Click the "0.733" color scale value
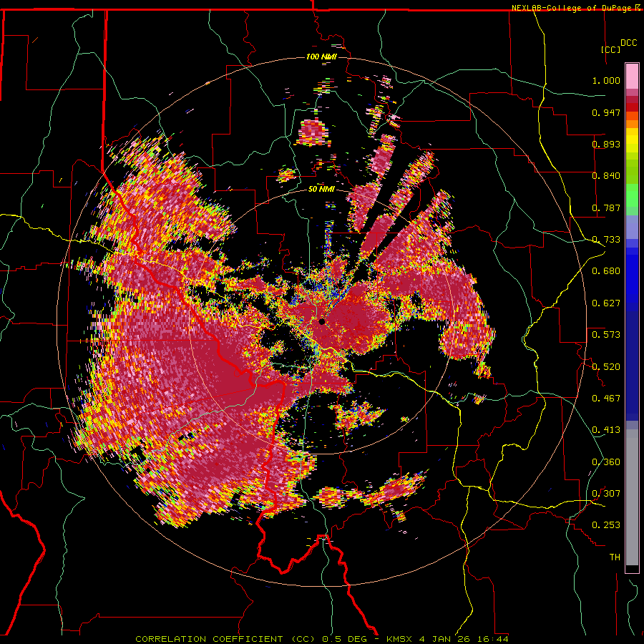Image resolution: width=644 pixels, height=644 pixels. pos(606,240)
